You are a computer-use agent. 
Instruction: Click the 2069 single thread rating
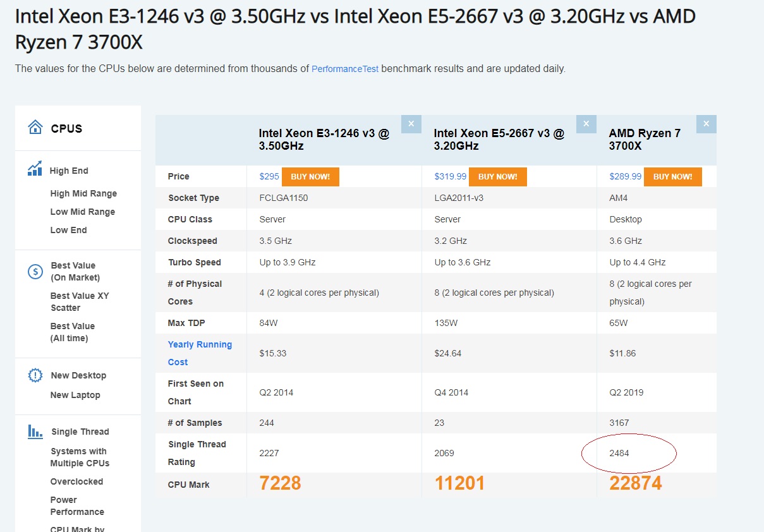(x=444, y=453)
